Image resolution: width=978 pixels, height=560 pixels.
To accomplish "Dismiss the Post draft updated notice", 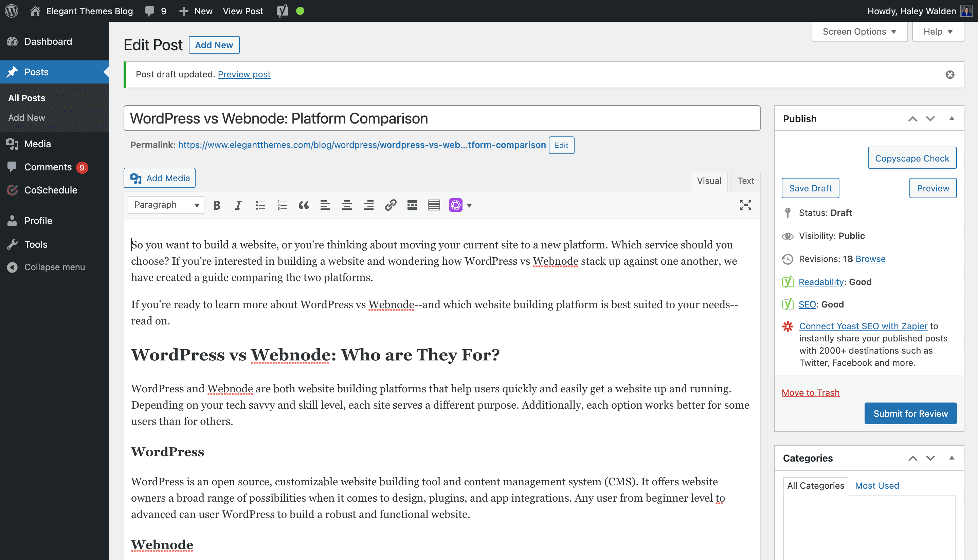I will (950, 75).
